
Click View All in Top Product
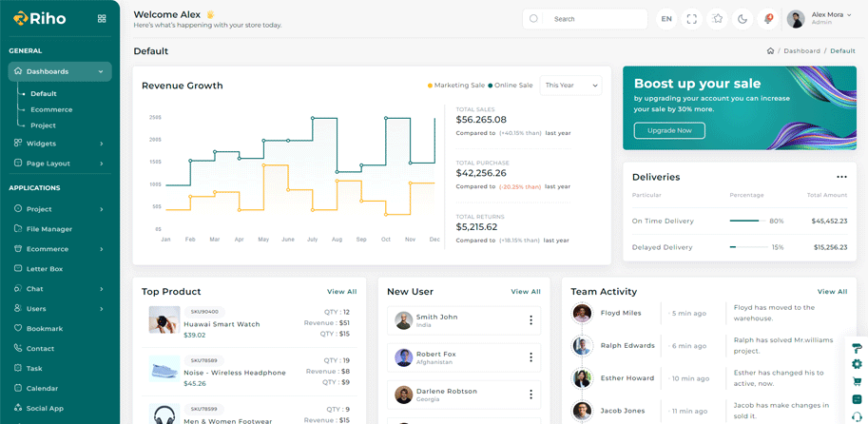[x=341, y=292]
